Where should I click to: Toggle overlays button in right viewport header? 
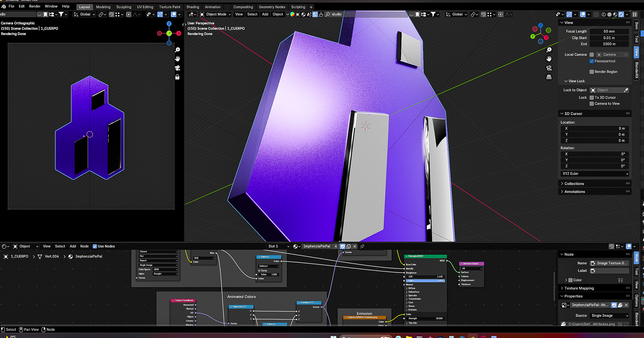point(583,14)
